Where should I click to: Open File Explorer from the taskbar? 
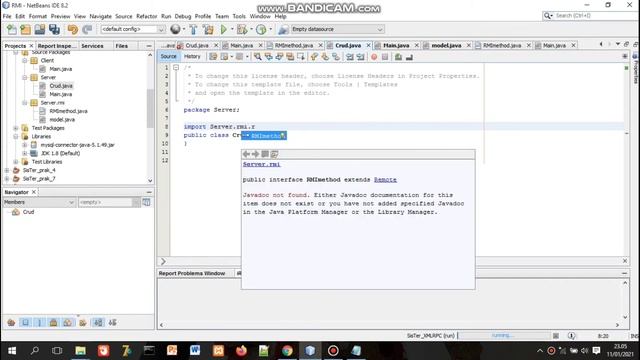(x=80, y=351)
